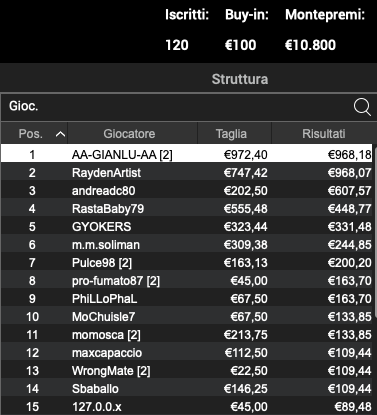Click the player list scrollbar

375,230
